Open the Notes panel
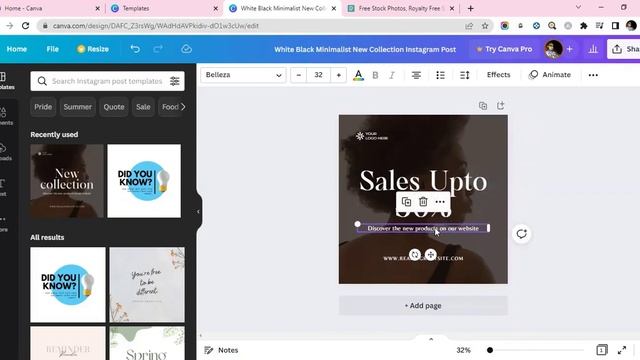This screenshot has height=360, width=640. tap(221, 350)
